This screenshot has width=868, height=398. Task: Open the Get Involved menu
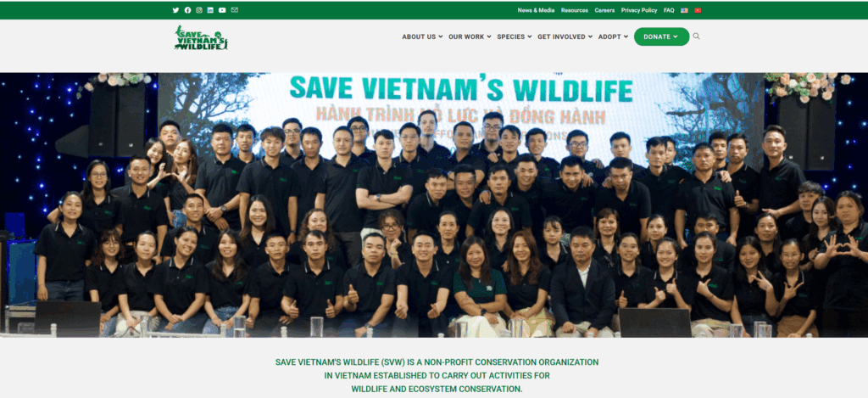(x=565, y=36)
